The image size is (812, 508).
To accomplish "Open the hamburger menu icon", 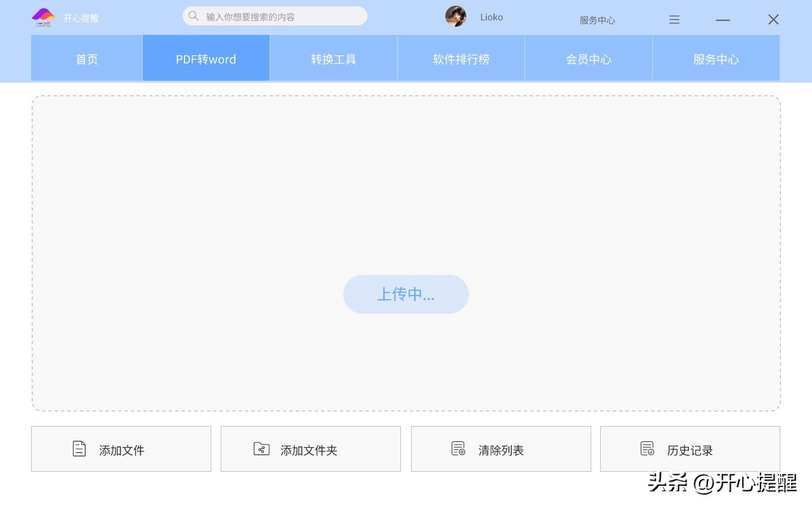I will [x=674, y=20].
